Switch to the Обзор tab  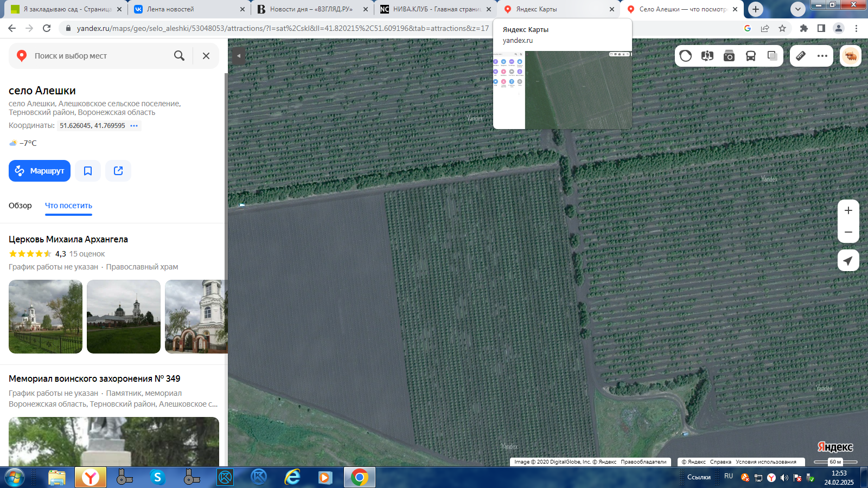click(20, 206)
